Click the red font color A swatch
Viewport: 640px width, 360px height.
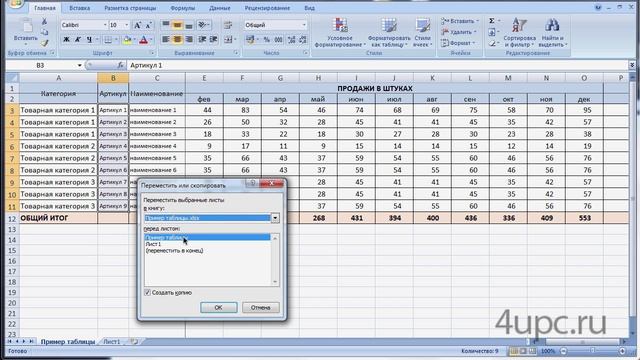143,40
